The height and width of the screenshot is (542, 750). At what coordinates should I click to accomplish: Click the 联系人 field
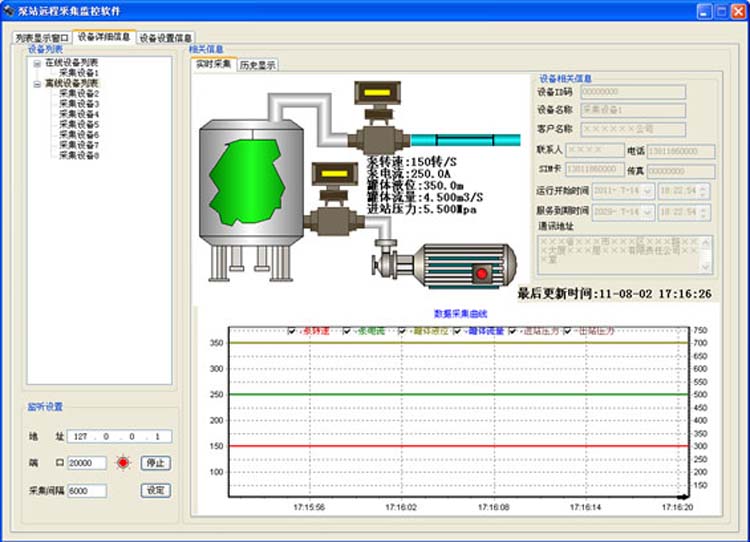[595, 150]
